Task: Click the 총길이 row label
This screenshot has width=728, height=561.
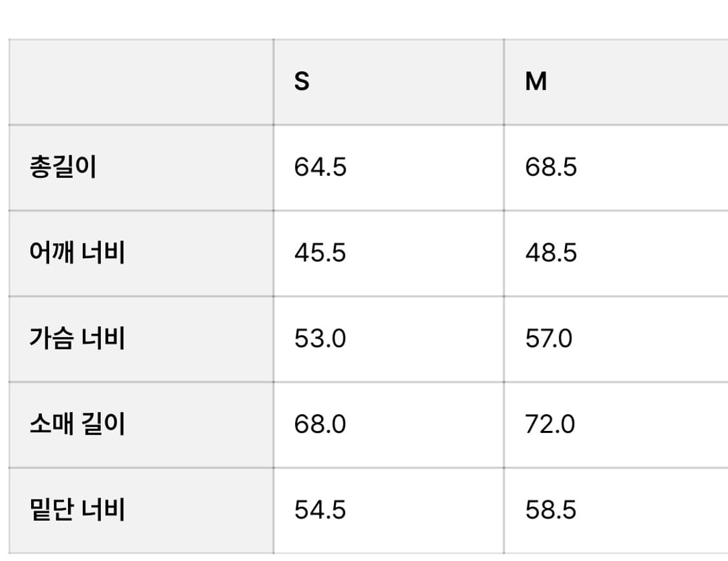Action: tap(63, 168)
